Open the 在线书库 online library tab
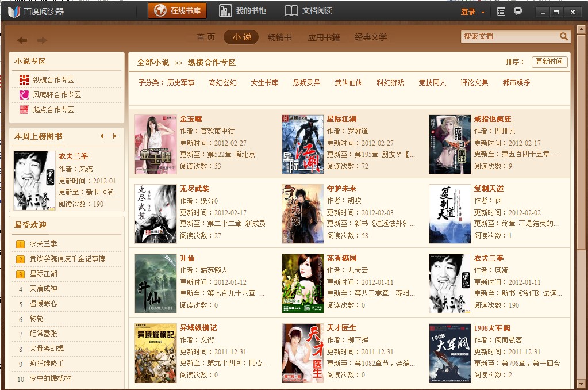588x390 pixels. pos(178,10)
